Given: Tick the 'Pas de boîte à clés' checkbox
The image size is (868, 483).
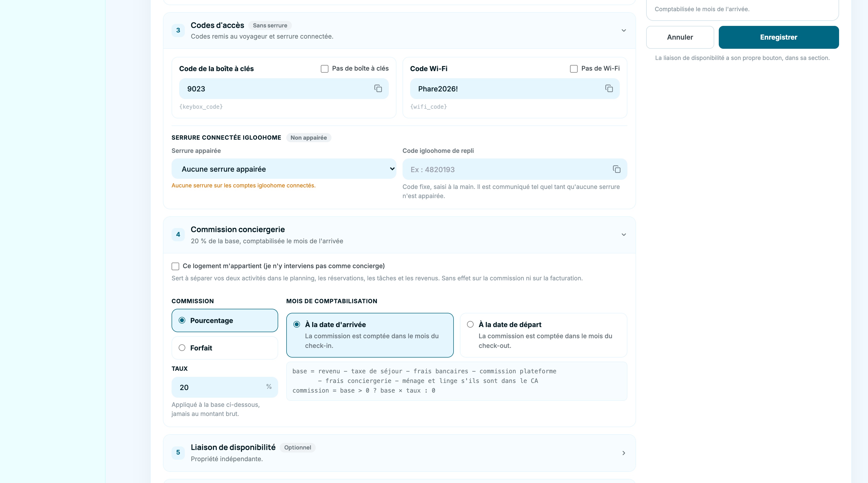Looking at the screenshot, I should tap(325, 69).
